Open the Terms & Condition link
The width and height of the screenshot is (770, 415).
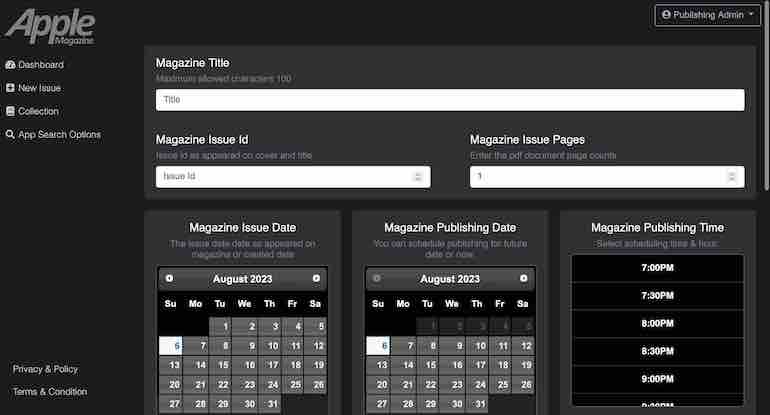click(x=50, y=392)
